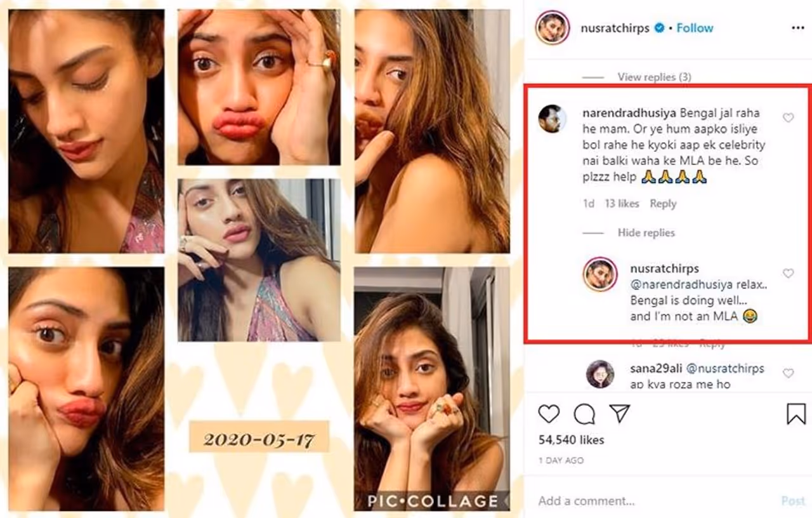Like nusratchirps' reply comment
This screenshot has width=812, height=518.
click(788, 273)
